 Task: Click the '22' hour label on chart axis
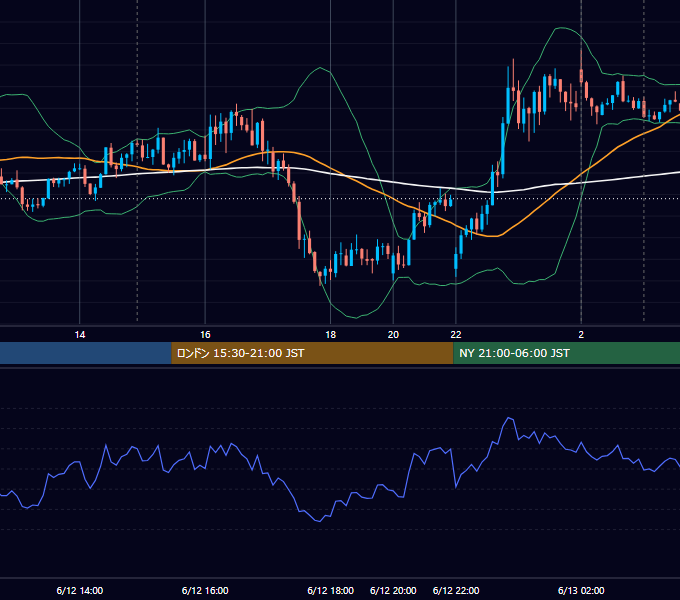456,335
